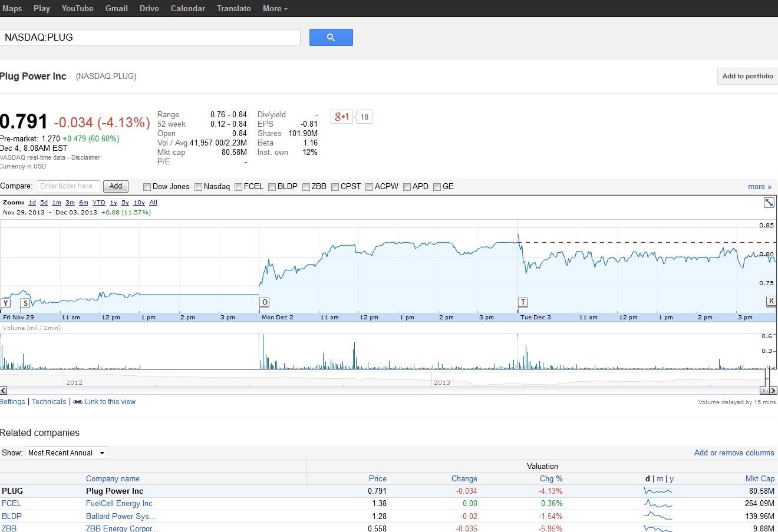Click the Add to portfolio button

(747, 76)
